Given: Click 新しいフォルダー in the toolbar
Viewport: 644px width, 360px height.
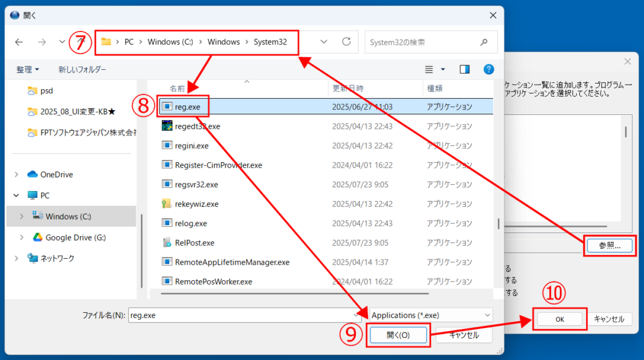Looking at the screenshot, I should (x=82, y=69).
